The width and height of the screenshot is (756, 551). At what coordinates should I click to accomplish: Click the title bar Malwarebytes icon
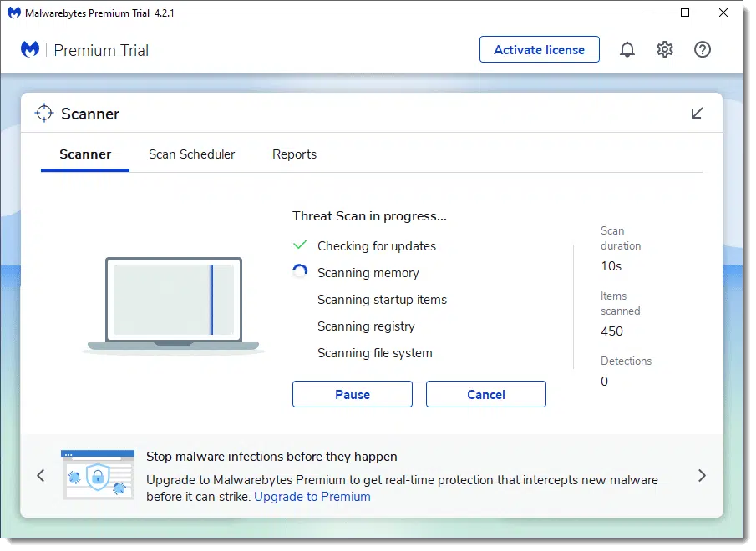(14, 13)
